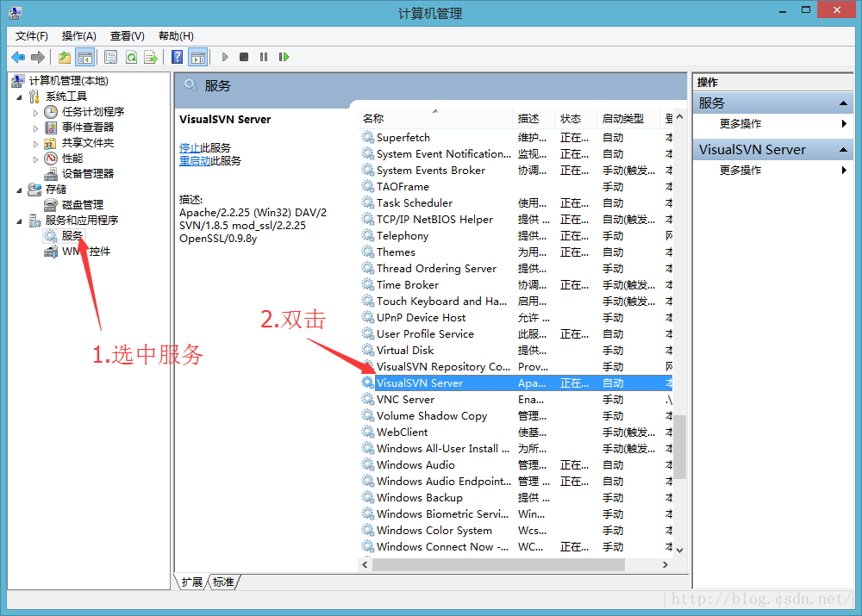This screenshot has width=862, height=616.
Task: Expand 共享文件夹 tree node arrow
Action: coord(35,143)
